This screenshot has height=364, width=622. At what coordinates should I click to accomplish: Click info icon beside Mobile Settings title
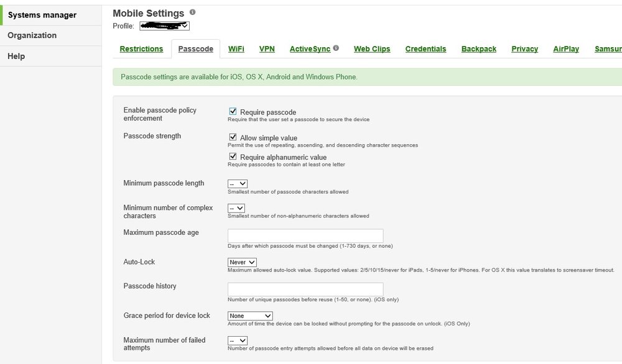[192, 12]
